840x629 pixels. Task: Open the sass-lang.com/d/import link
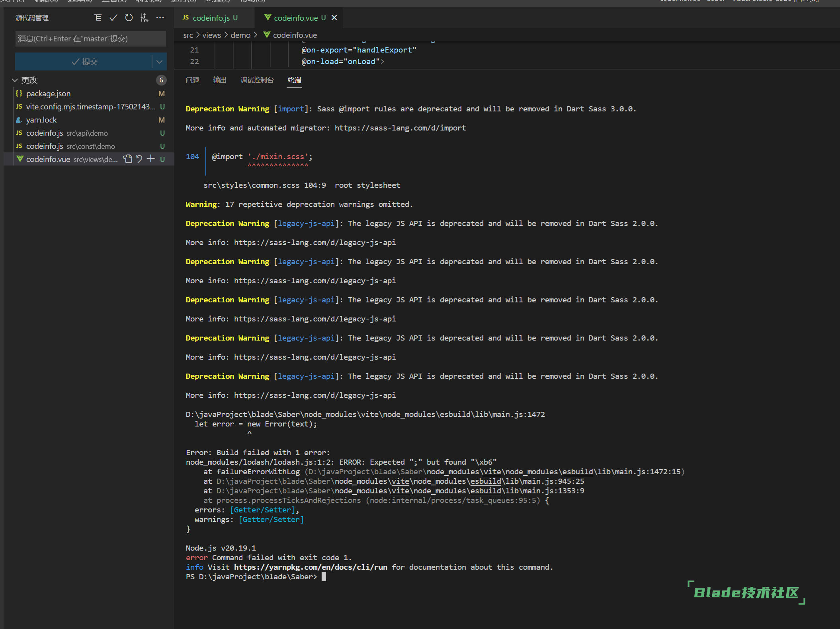point(400,128)
